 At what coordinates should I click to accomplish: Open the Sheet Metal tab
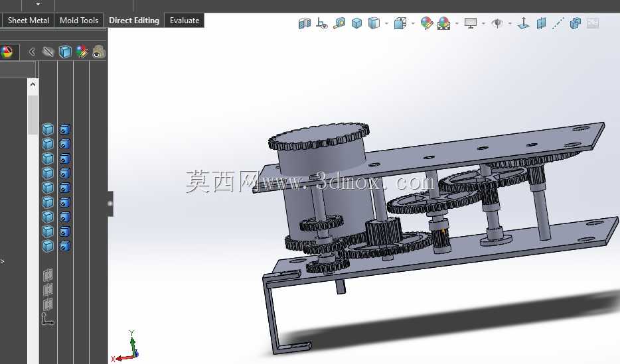[x=28, y=21]
